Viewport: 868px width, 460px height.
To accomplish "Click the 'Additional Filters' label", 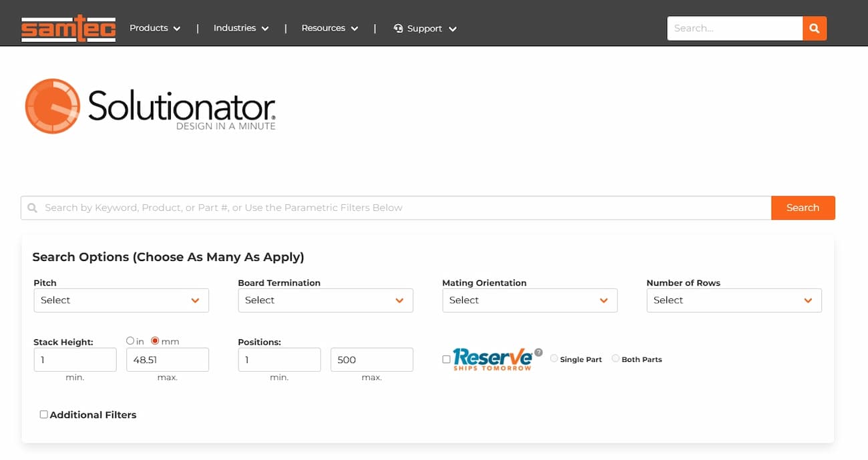I will [x=93, y=415].
